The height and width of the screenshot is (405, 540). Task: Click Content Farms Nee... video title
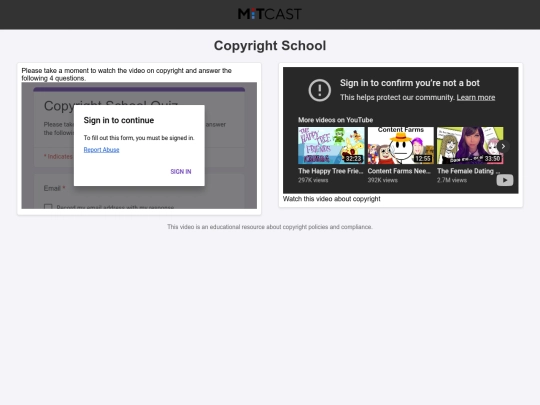click(x=399, y=171)
